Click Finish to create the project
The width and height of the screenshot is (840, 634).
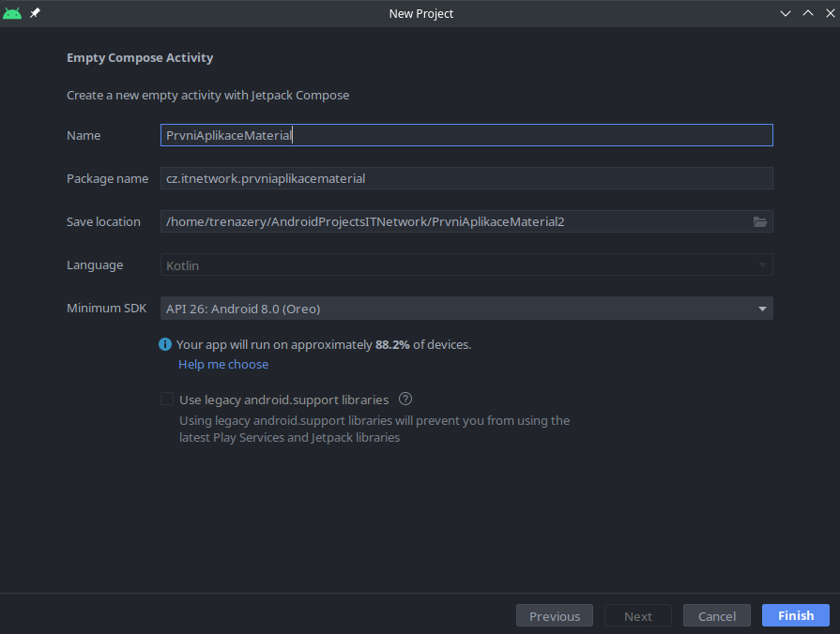tap(795, 616)
